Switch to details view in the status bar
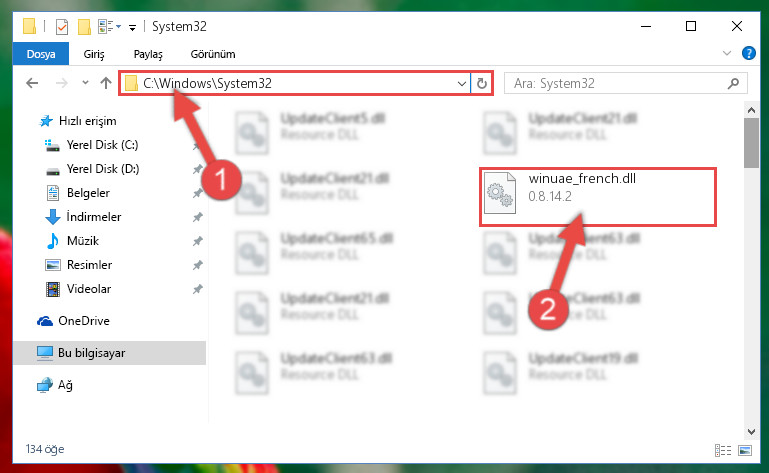This screenshot has height=473, width=769. [723, 450]
